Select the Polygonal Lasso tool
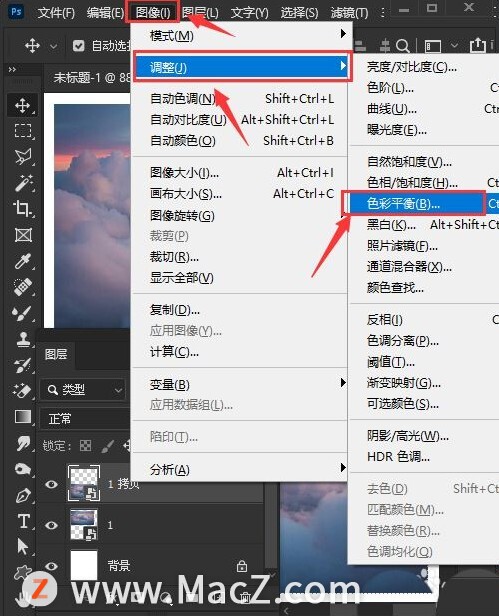This screenshot has width=499, height=616. pyautogui.click(x=22, y=157)
